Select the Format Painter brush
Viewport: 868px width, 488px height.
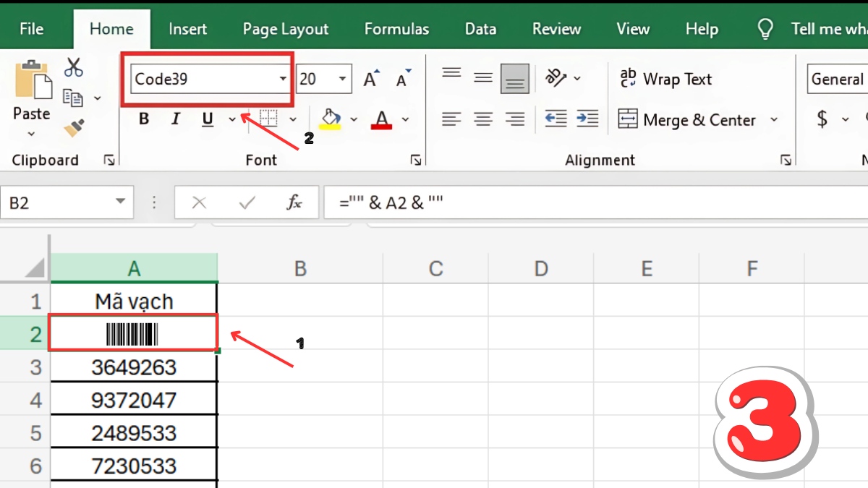click(73, 128)
